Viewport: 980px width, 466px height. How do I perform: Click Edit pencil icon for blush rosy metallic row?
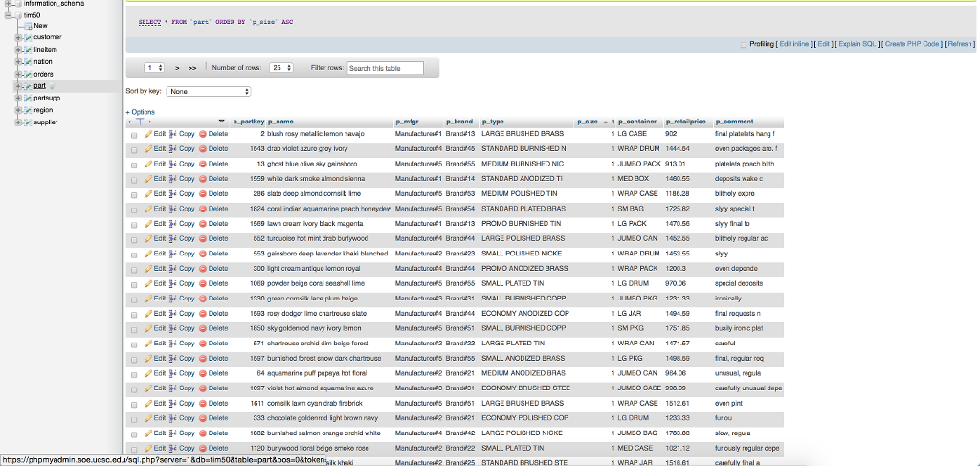[x=148, y=134]
